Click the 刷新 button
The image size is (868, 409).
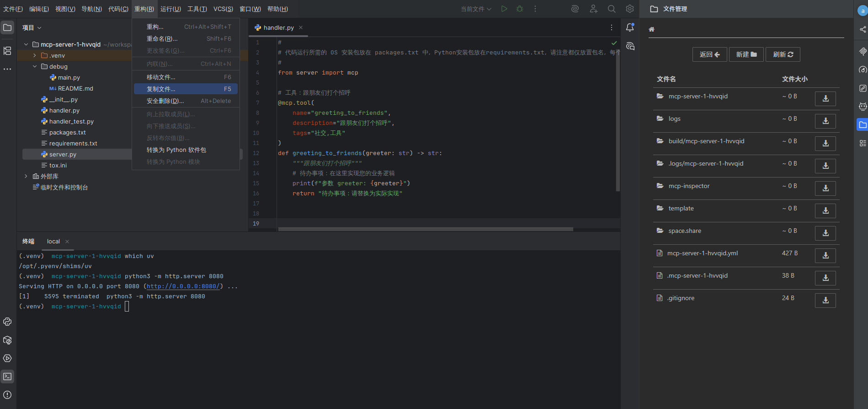point(783,54)
